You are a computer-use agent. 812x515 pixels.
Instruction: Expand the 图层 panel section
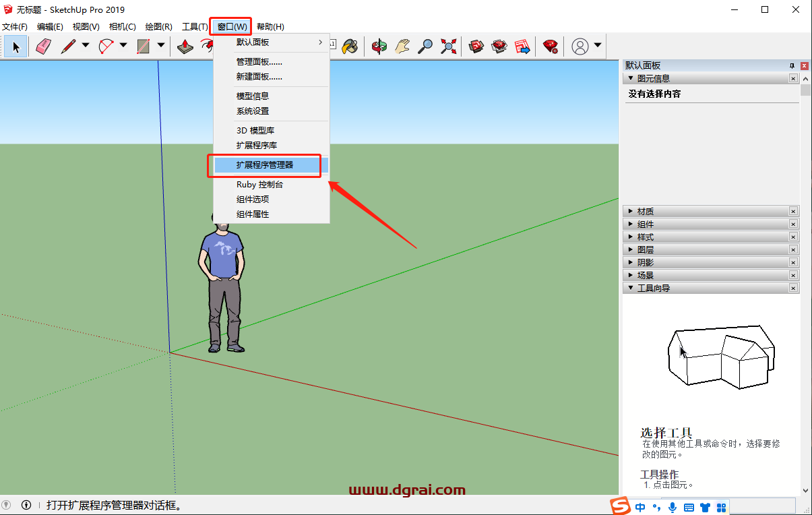click(630, 249)
